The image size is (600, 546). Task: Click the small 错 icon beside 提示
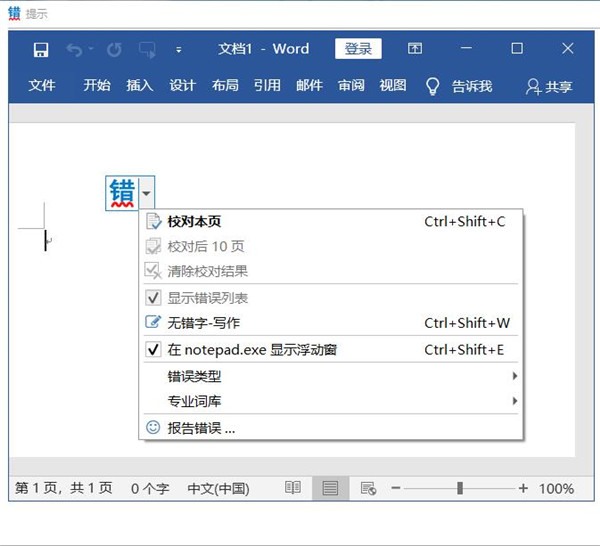[x=14, y=13]
